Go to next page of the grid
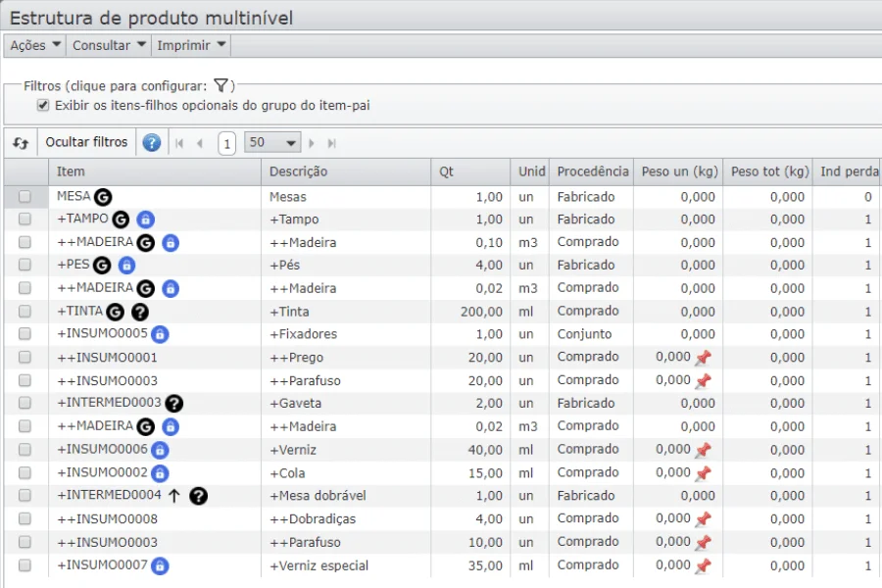This screenshot has width=882, height=588. [x=311, y=143]
